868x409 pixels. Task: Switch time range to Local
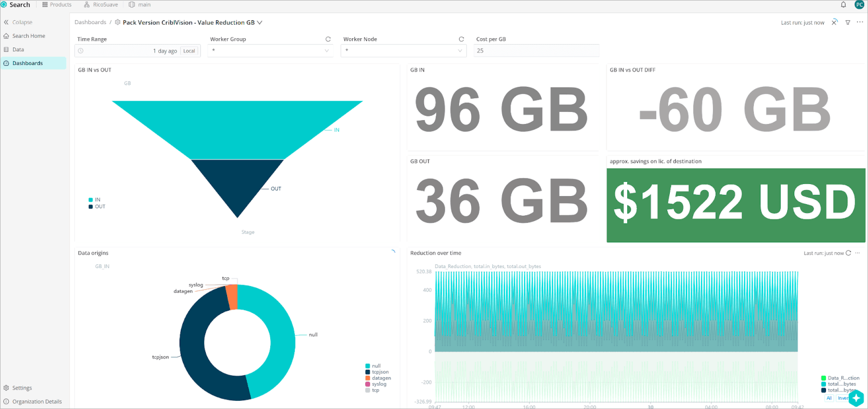click(x=189, y=51)
